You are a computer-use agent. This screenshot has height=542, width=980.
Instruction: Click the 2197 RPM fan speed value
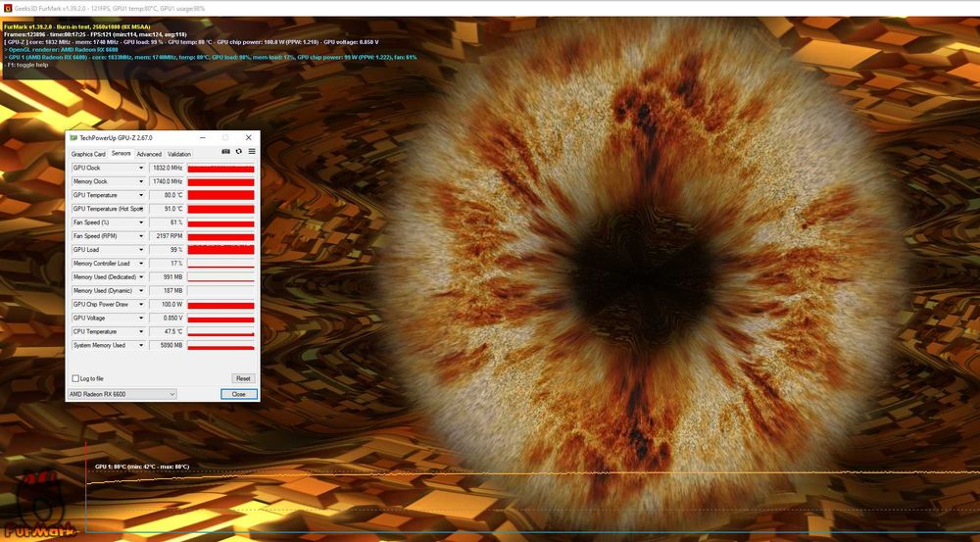pyautogui.click(x=167, y=236)
